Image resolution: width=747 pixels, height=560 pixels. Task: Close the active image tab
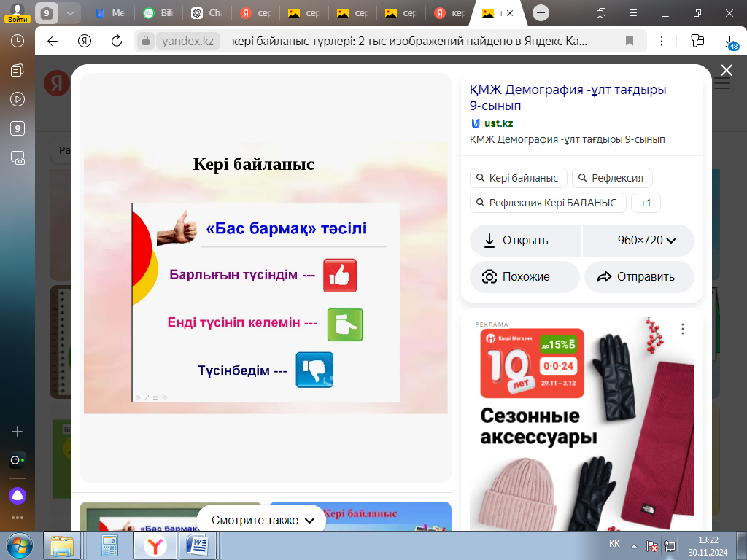(x=510, y=13)
